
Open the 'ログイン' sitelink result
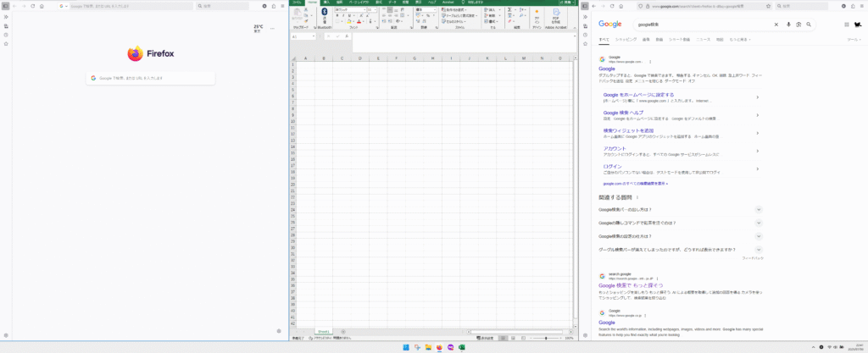click(612, 166)
